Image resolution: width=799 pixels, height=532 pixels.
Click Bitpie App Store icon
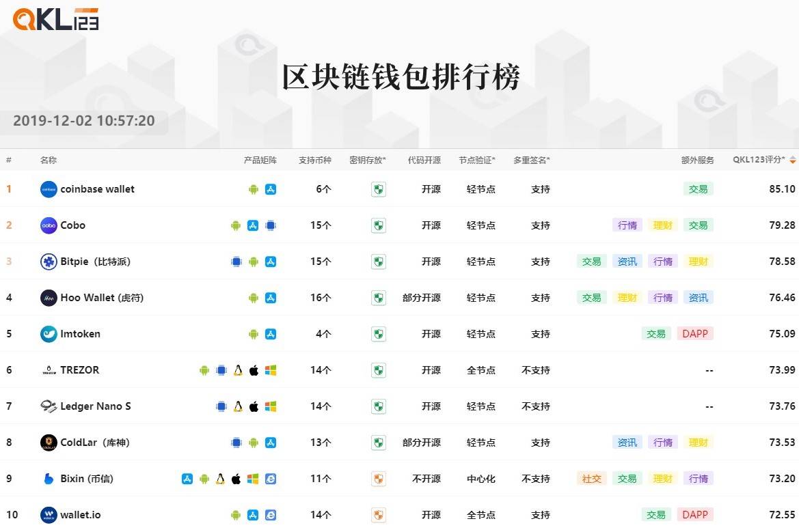[x=271, y=262]
